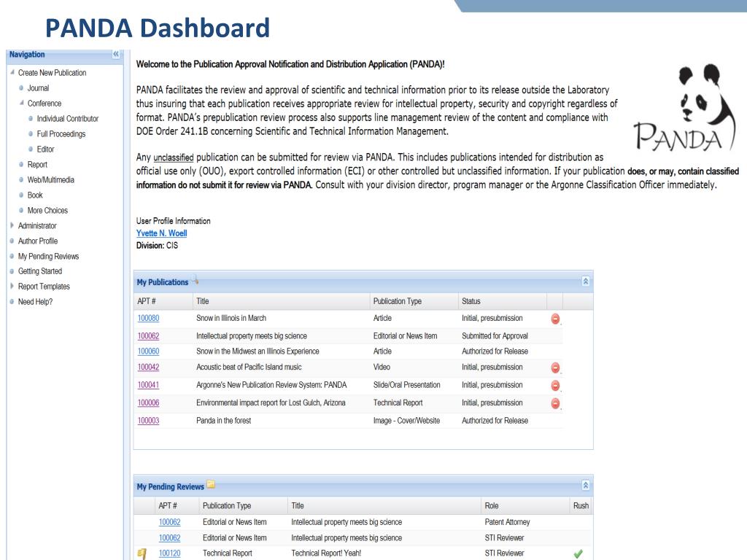Go to My Pending Reviews in navigation
The height and width of the screenshot is (560, 747).
click(49, 256)
